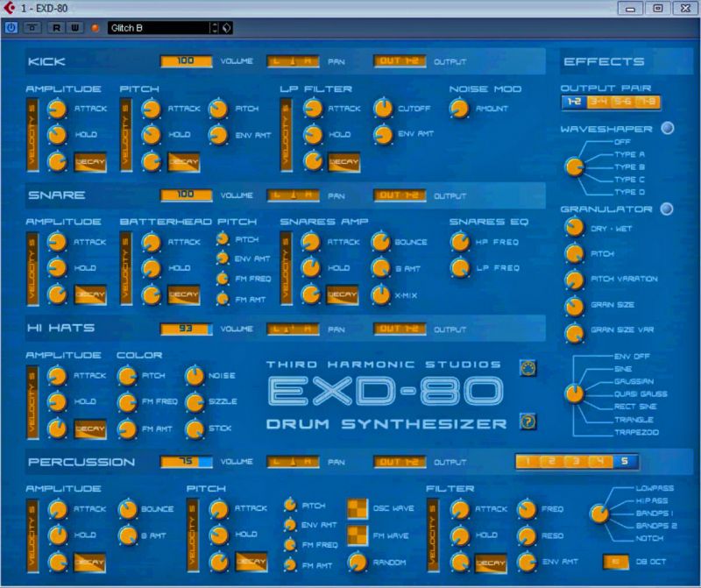Screen dimensions: 701x588
Task: Adjust the Hi Hats volume slider showing 93
Action: (186, 329)
